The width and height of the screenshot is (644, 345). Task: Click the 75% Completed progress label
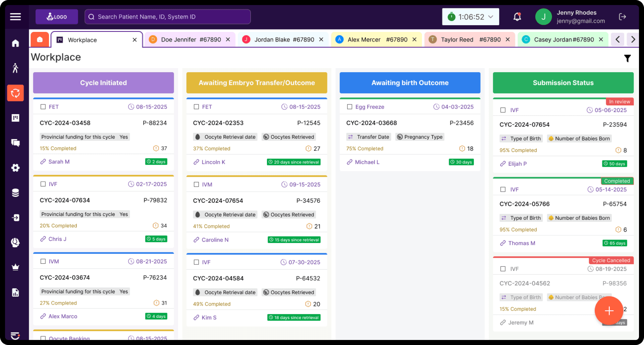pos(365,148)
